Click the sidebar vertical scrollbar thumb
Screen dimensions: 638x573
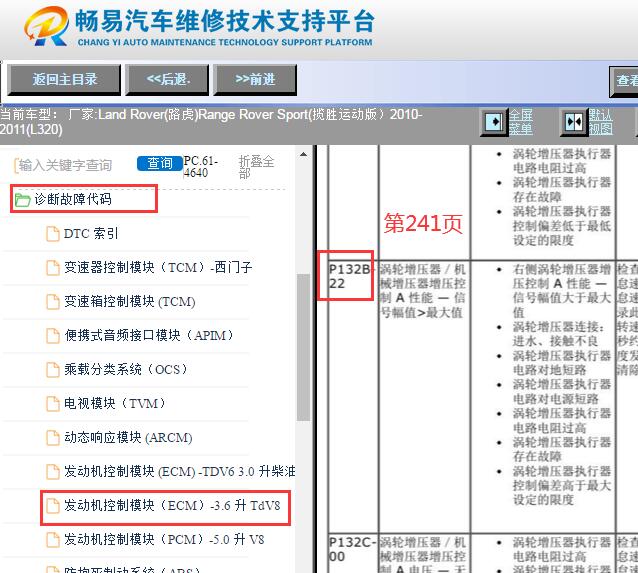[x=303, y=347]
